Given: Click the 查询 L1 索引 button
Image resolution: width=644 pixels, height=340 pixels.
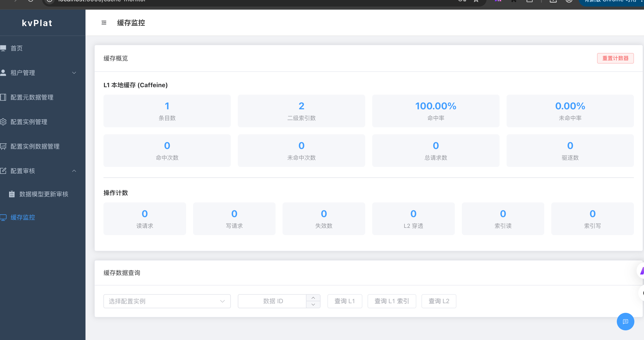Looking at the screenshot, I should (x=391, y=301).
